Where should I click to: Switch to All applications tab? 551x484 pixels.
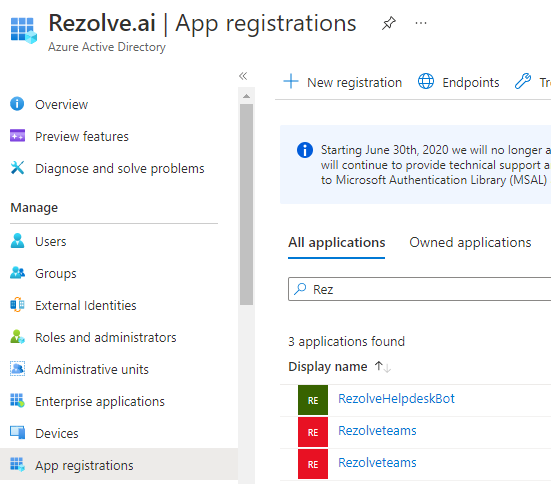pos(337,243)
